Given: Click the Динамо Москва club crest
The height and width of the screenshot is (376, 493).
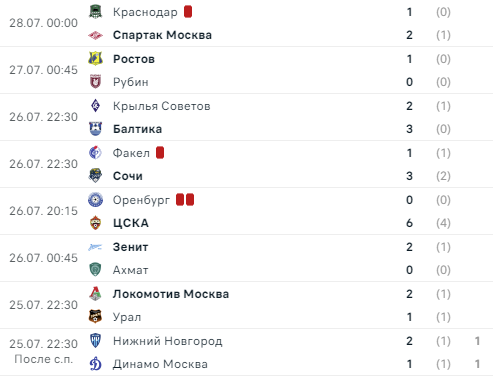Looking at the screenshot, I should tap(95, 364).
